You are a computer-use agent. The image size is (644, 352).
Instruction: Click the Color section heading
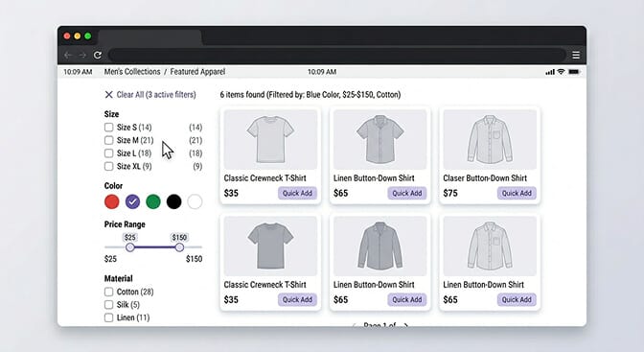pos(113,186)
